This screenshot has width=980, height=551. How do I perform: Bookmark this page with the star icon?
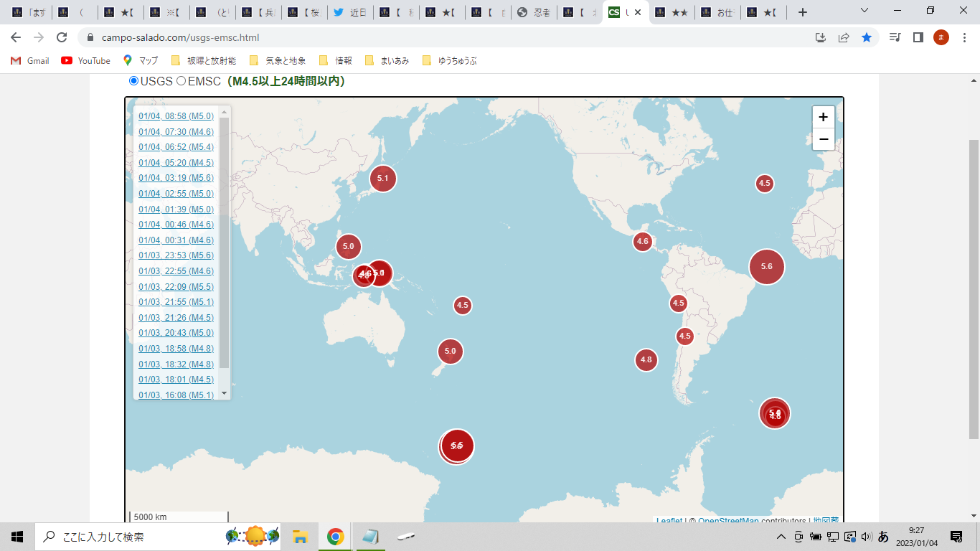pyautogui.click(x=867, y=37)
